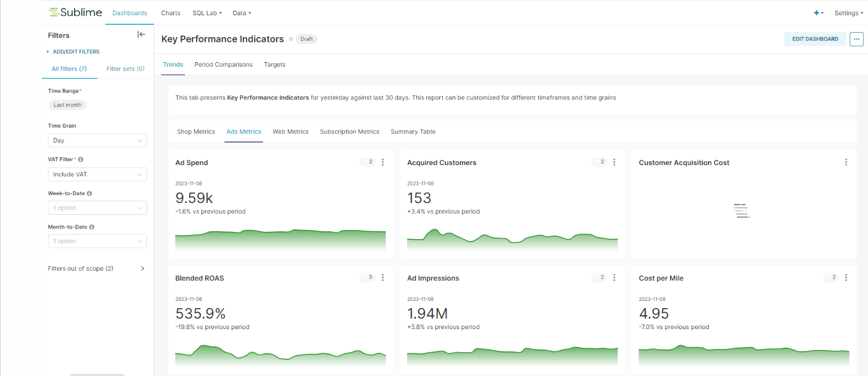Open the SQL Lab dropdown menu

pos(207,13)
